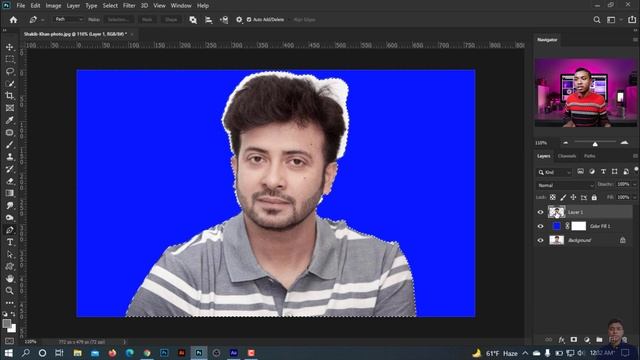640x360 pixels.
Task: Hide Layer 1 with its eye icon
Action: (x=540, y=212)
